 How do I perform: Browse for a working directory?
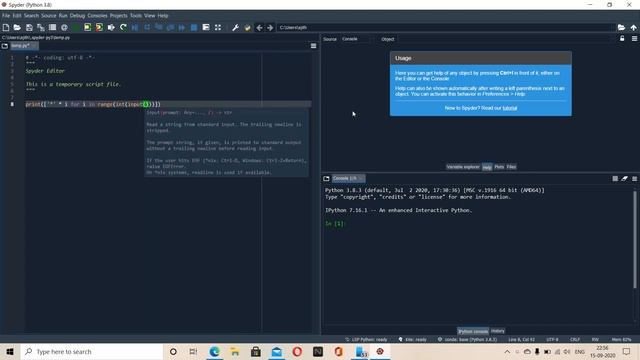coord(621,27)
